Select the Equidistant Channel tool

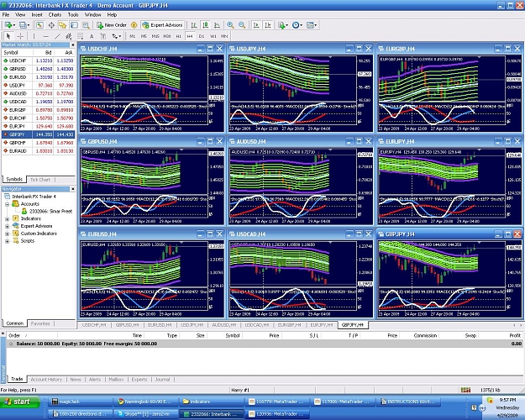[x=69, y=36]
